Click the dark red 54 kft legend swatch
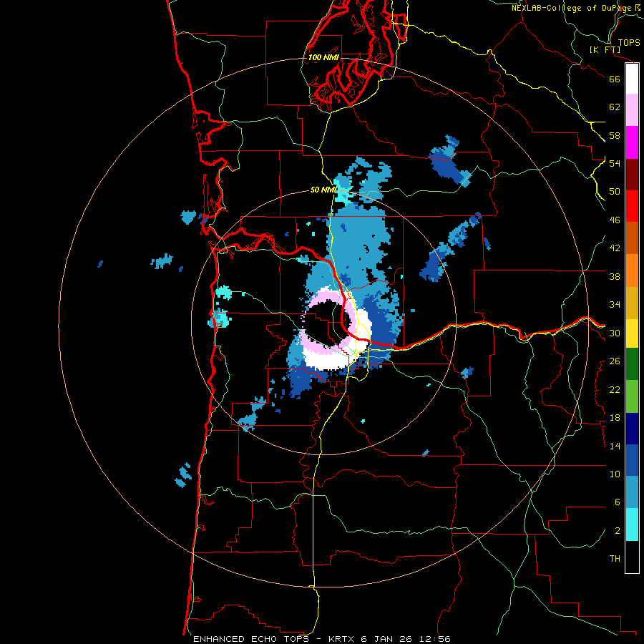 [x=632, y=174]
